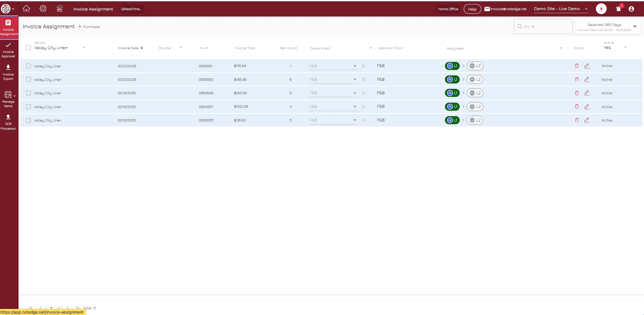Screen dimensions: 644x315
Task: Open Invoice Assignment sidebar item
Action: (9, 28)
